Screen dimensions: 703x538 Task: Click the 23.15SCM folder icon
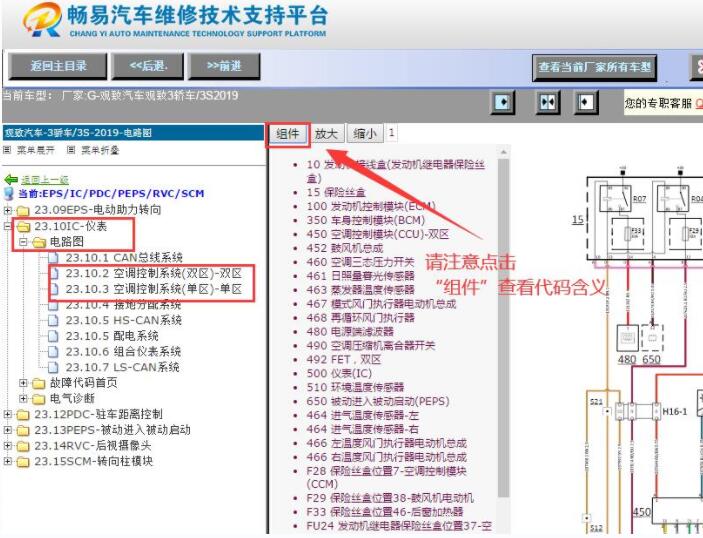(x=23, y=462)
